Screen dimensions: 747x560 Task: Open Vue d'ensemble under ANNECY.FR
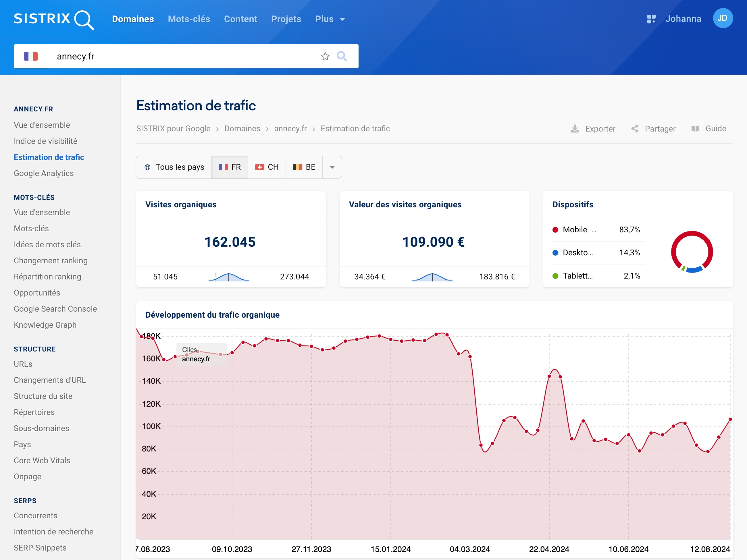coord(42,125)
